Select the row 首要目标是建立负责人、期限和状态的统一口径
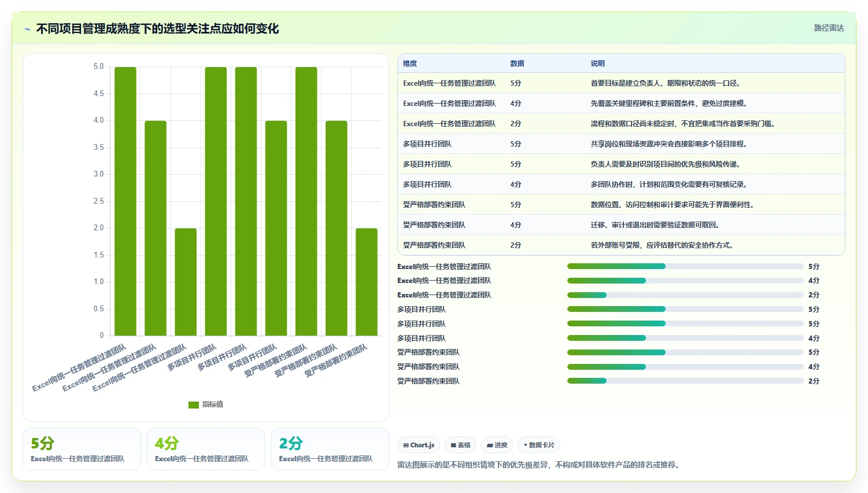 tap(621, 83)
